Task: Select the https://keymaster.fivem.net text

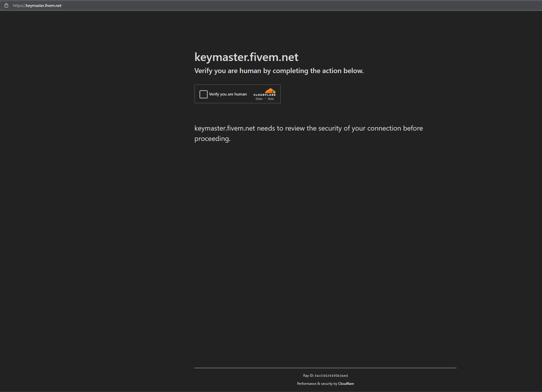Action: (37, 5)
